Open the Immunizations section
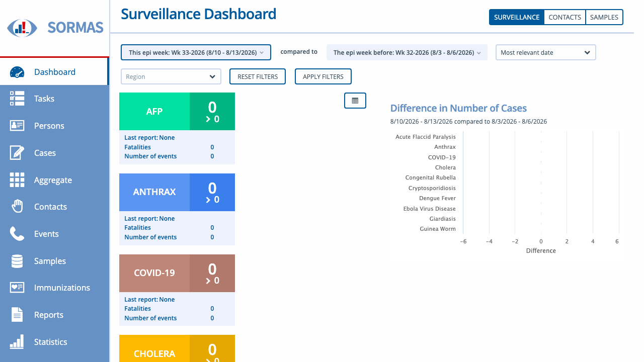This screenshot has height=362, width=644. pyautogui.click(x=54, y=288)
